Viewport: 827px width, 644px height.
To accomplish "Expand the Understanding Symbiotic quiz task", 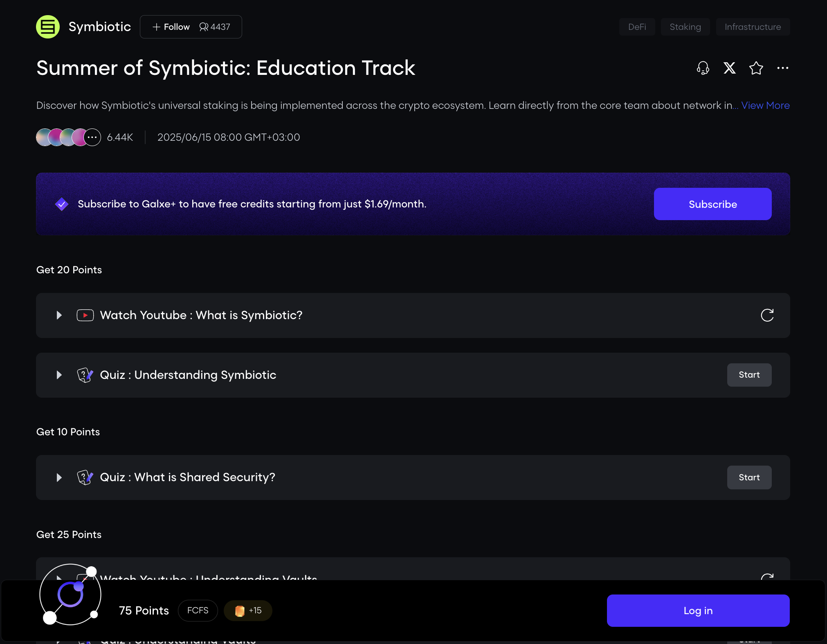I will coord(59,375).
